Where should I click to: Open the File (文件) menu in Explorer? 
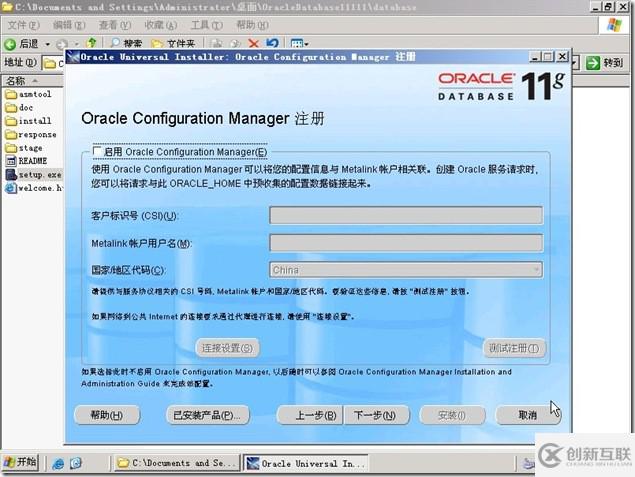click(x=23, y=25)
